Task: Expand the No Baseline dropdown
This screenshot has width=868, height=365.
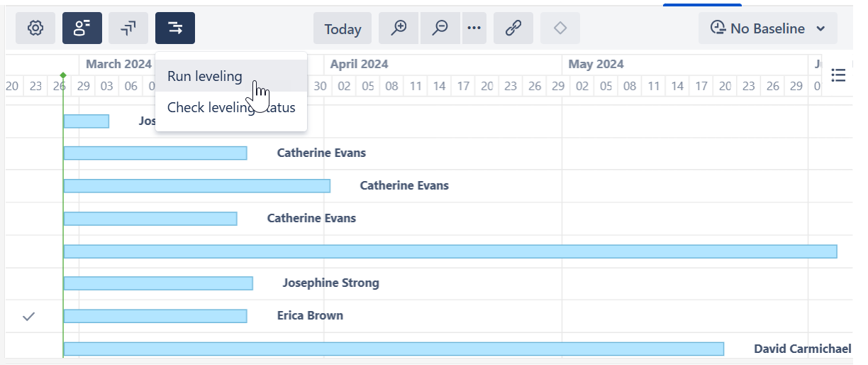Action: pyautogui.click(x=768, y=28)
